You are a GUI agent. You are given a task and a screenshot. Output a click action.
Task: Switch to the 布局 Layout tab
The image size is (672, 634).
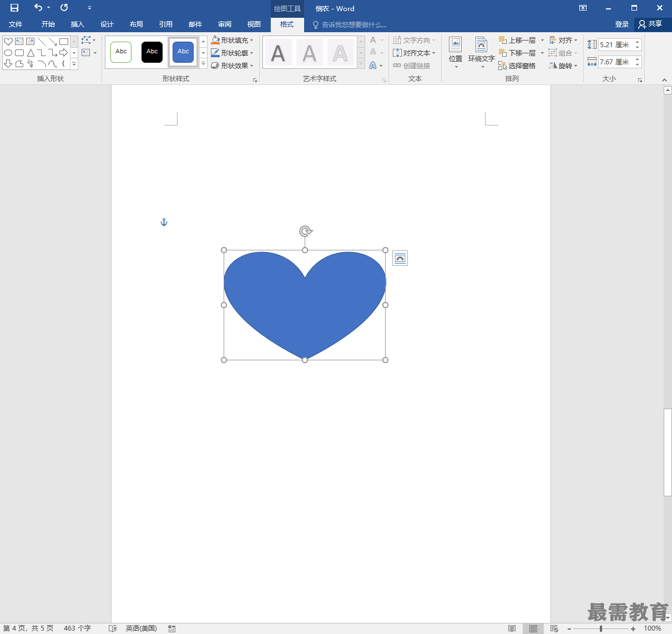click(x=137, y=24)
